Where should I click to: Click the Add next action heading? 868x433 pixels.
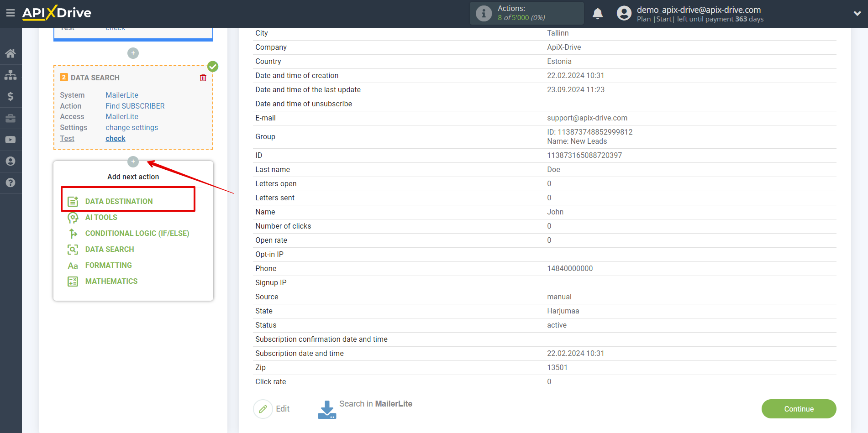point(133,177)
